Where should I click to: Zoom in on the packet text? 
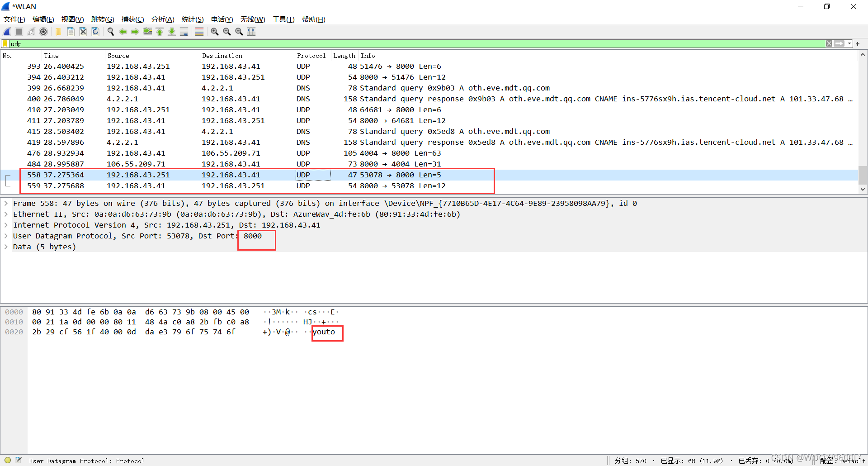click(x=215, y=32)
